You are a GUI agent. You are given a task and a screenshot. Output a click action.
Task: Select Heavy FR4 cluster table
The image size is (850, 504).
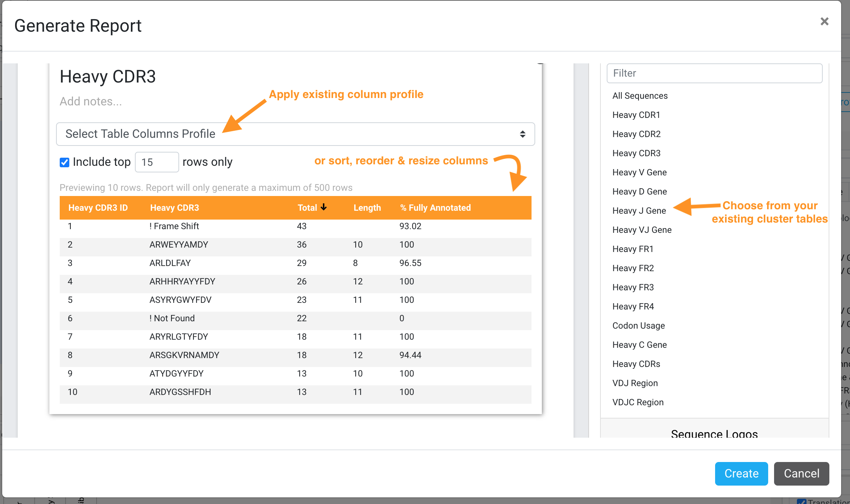click(x=633, y=307)
